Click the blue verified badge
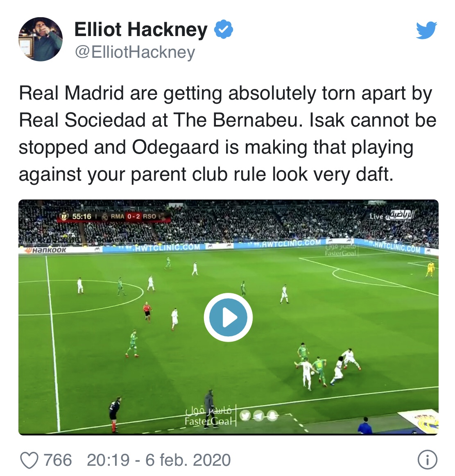The image size is (455, 476). [224, 29]
